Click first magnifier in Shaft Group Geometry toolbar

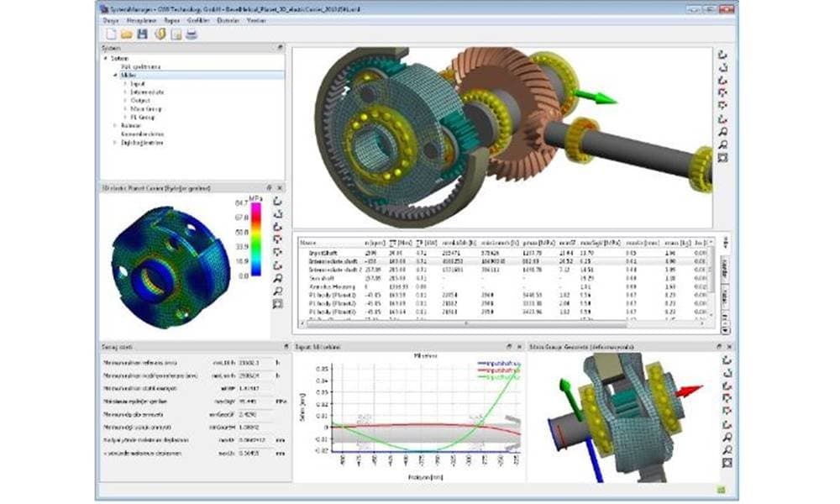(x=727, y=437)
